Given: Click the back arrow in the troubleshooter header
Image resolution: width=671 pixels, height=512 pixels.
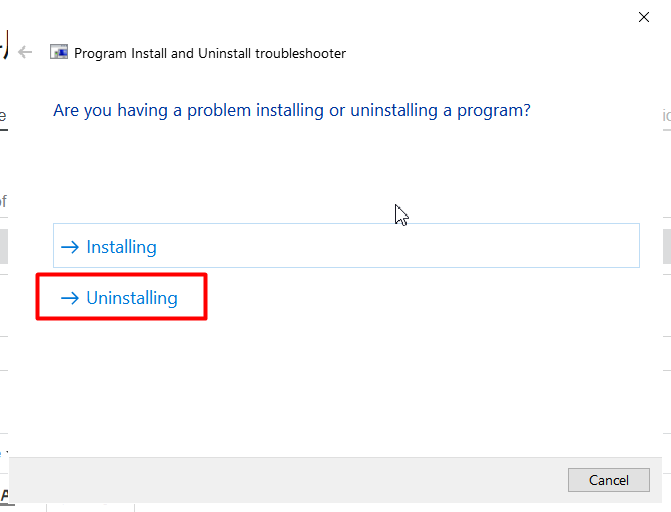Looking at the screenshot, I should [x=26, y=53].
